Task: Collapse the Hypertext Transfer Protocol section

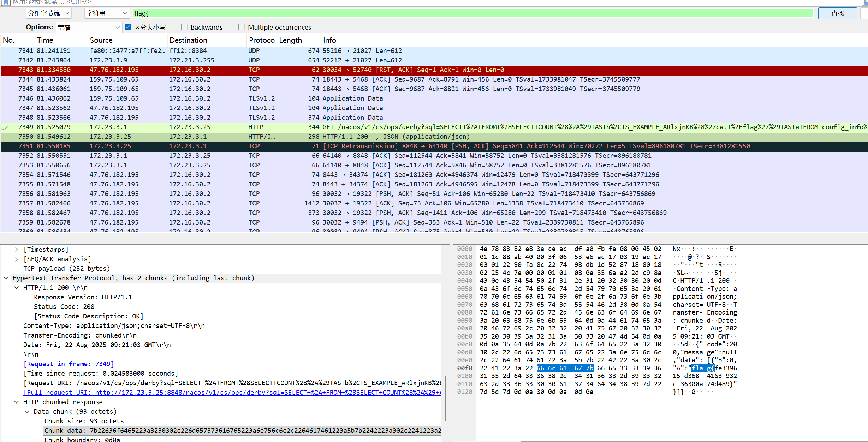Action: pyautogui.click(x=6, y=278)
